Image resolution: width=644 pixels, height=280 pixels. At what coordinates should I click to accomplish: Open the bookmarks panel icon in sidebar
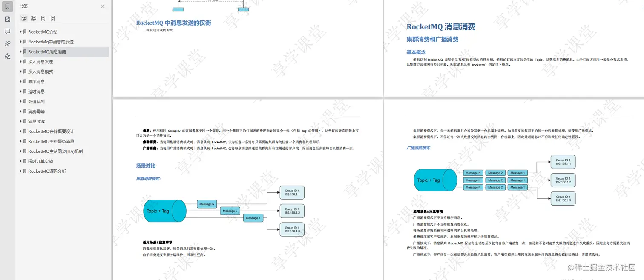click(7, 7)
